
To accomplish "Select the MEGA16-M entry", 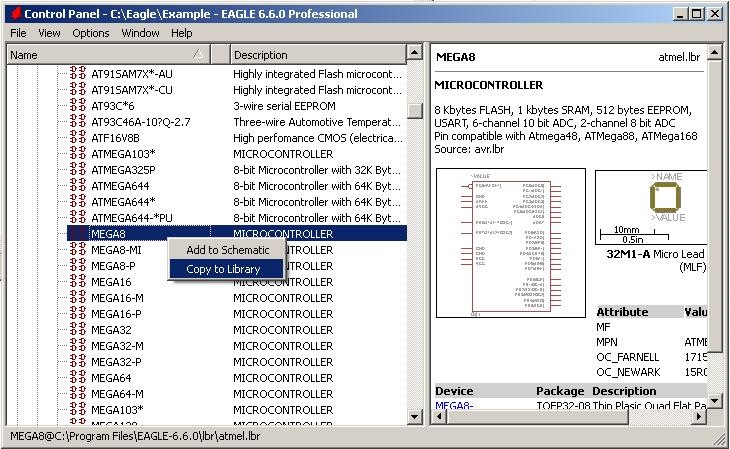I will (117, 298).
